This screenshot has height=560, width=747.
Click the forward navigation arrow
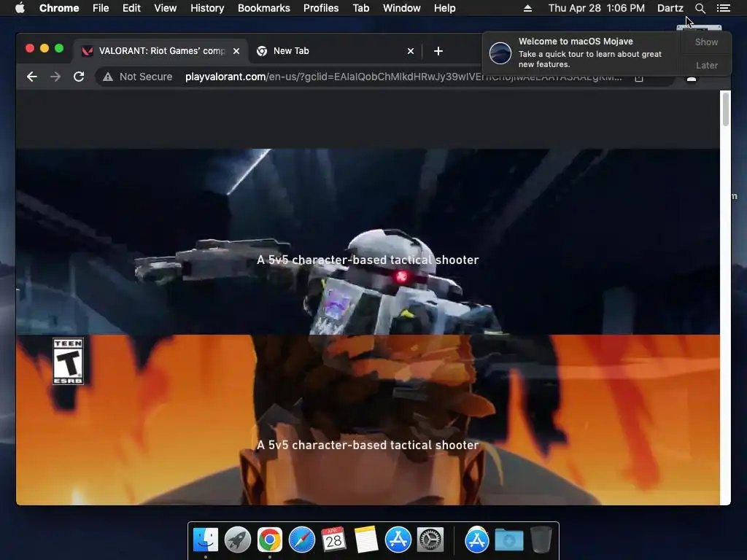(x=55, y=77)
